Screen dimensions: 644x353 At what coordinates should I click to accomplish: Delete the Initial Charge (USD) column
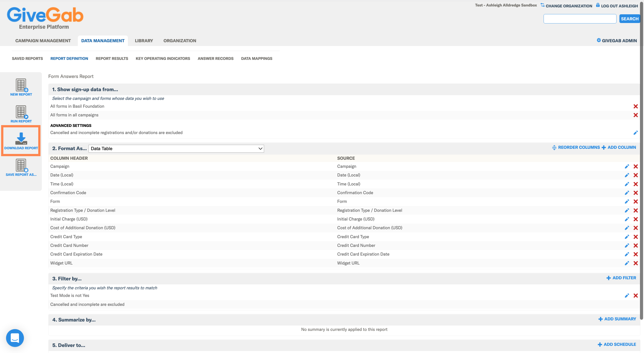tap(636, 219)
